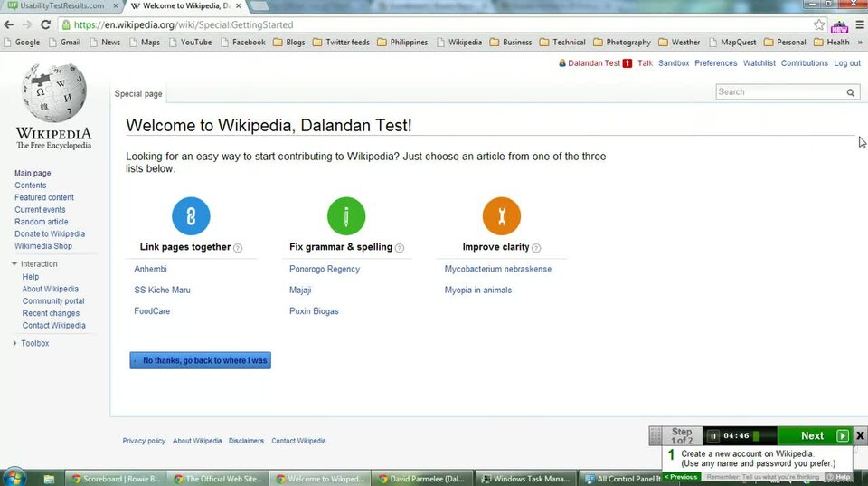Click help icon next to Fix grammar & spelling
868x486 pixels.
(x=400, y=248)
